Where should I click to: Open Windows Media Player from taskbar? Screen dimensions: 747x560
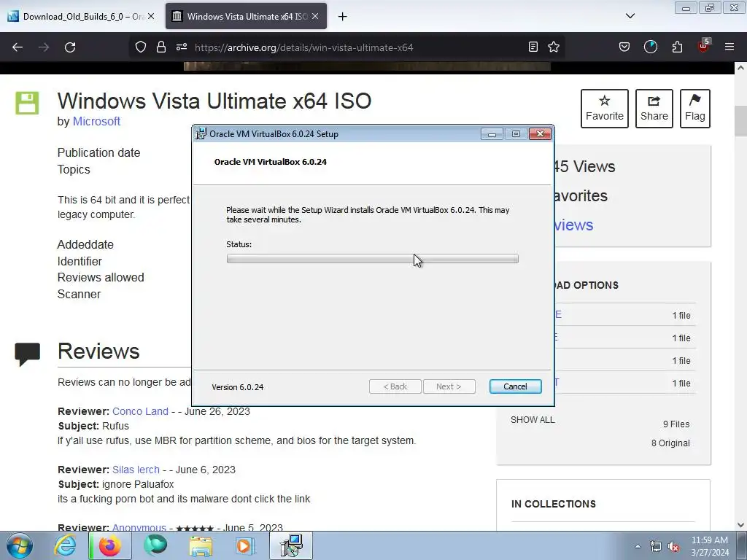pos(245,545)
